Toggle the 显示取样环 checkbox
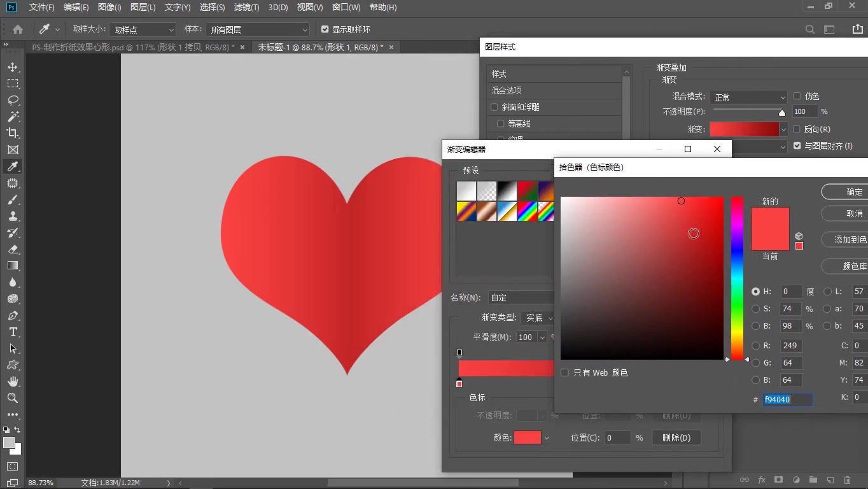Image resolution: width=868 pixels, height=489 pixels. click(x=325, y=29)
